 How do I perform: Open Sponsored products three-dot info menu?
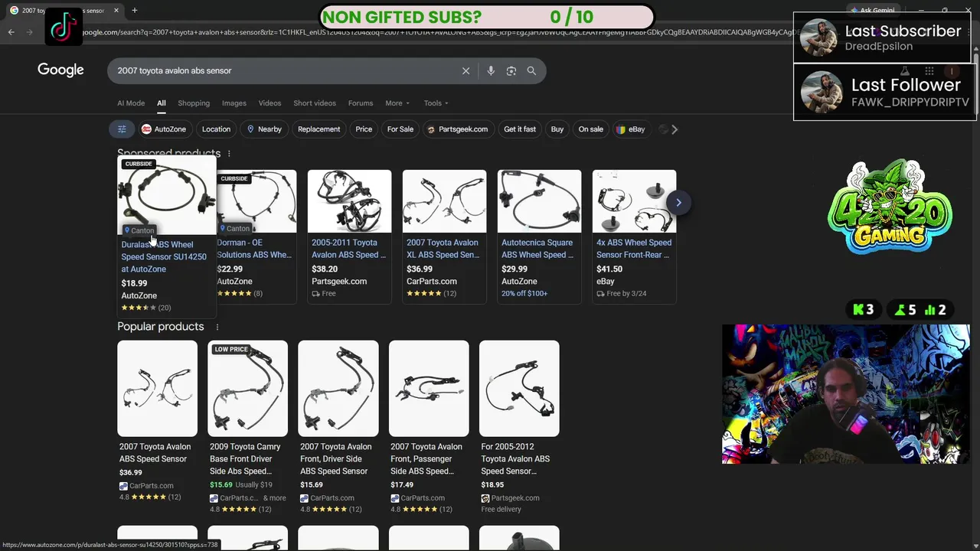pos(229,154)
